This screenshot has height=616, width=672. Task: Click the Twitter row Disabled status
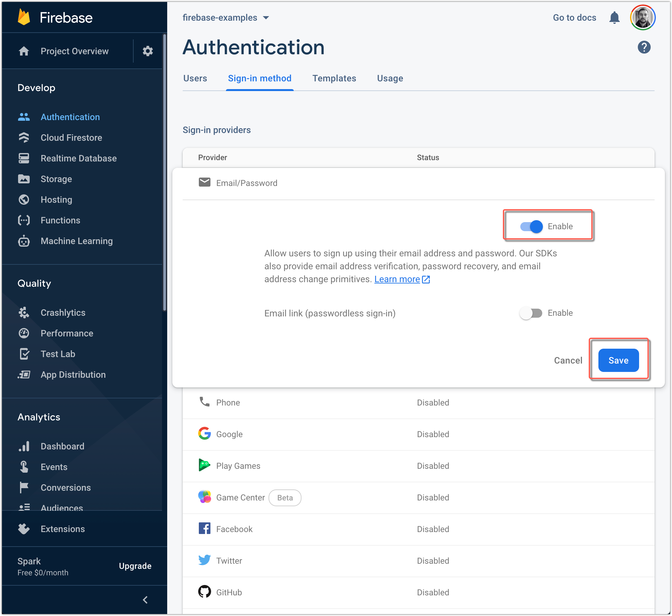[x=433, y=561]
